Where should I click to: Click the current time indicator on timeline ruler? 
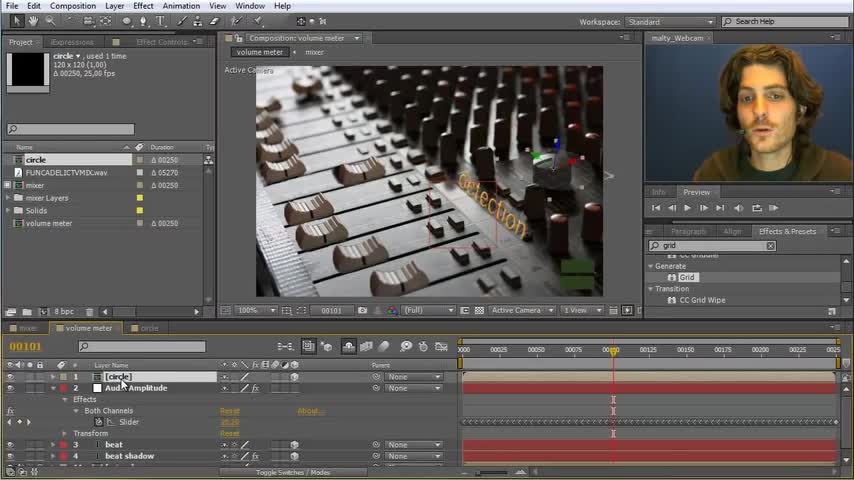tap(613, 350)
